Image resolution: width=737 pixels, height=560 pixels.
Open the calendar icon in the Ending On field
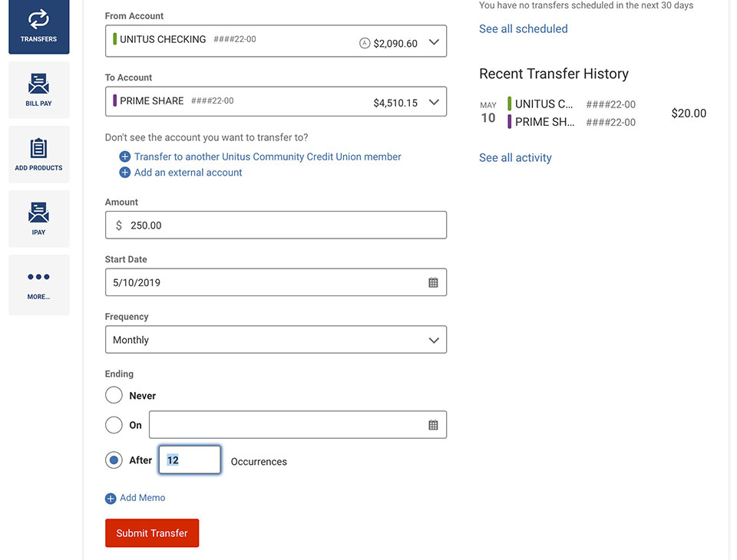click(x=433, y=425)
